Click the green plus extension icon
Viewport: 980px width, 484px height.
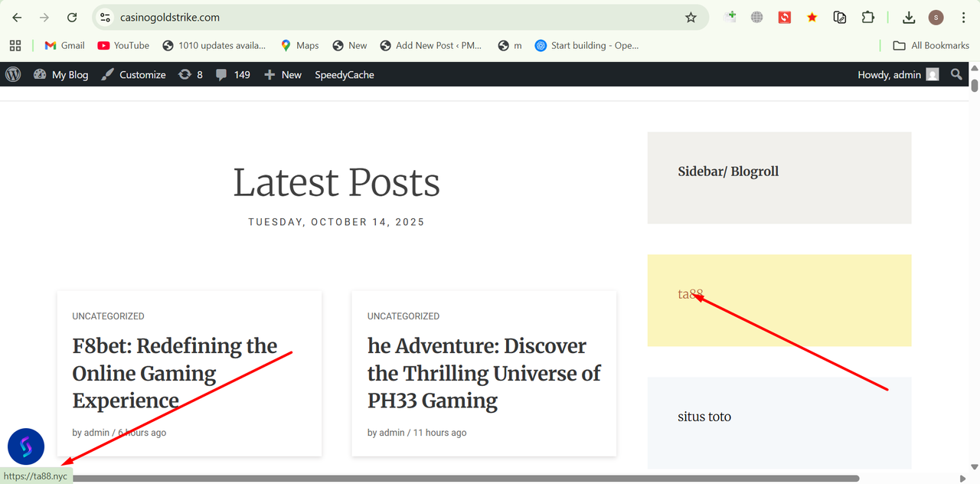[x=730, y=17]
